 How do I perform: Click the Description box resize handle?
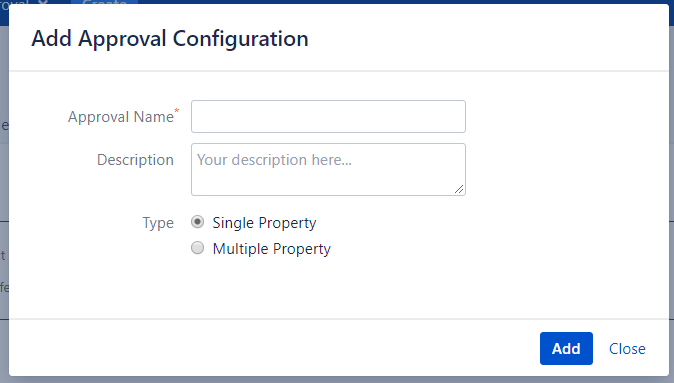coord(459,189)
